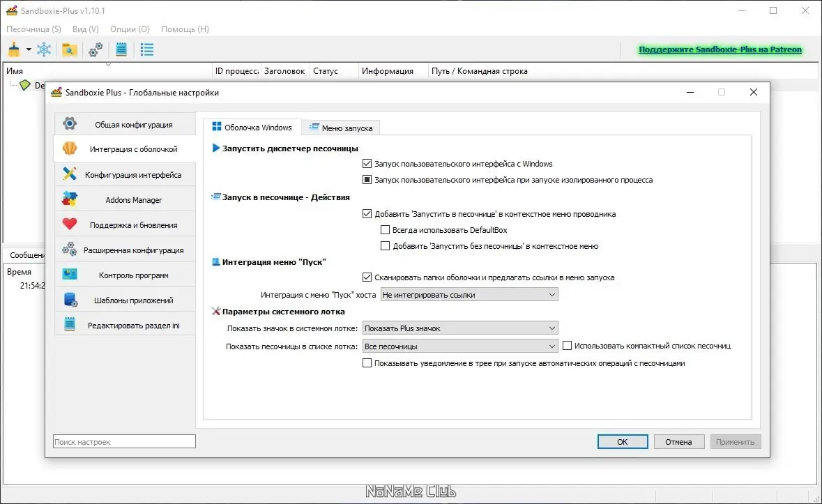Enable 'Использовать компактный список песочниц'

(x=567, y=345)
